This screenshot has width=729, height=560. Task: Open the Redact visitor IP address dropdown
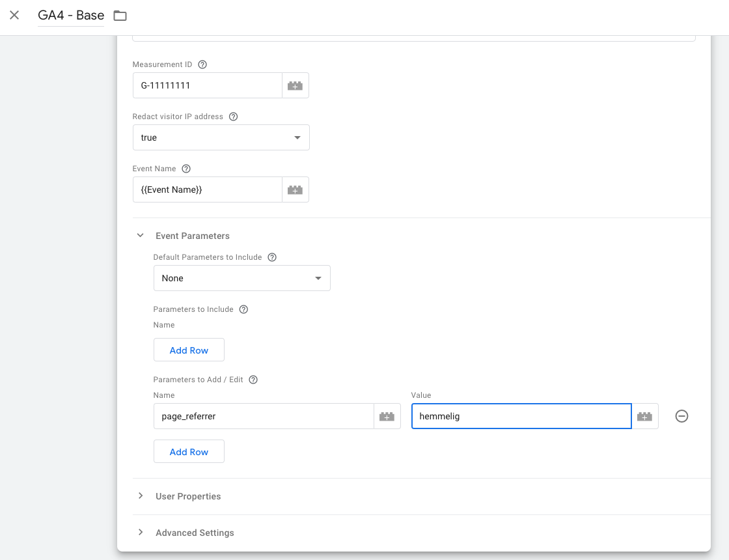(x=221, y=137)
